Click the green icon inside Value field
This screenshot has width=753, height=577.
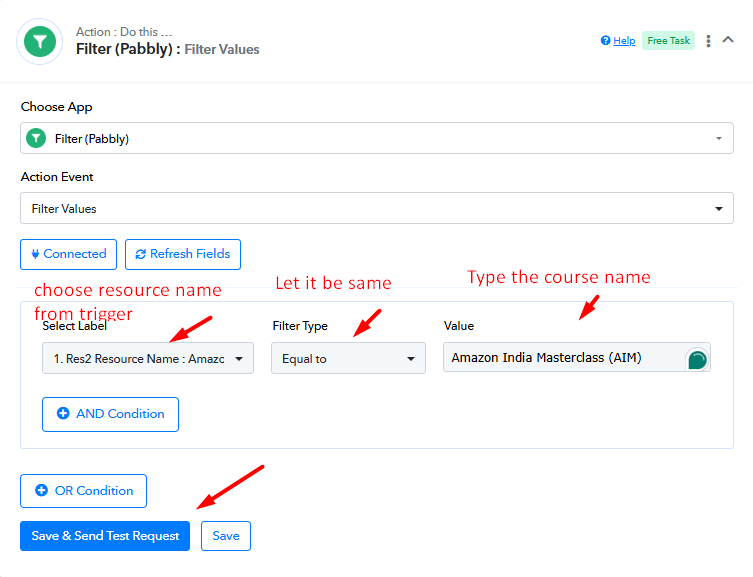(x=697, y=359)
